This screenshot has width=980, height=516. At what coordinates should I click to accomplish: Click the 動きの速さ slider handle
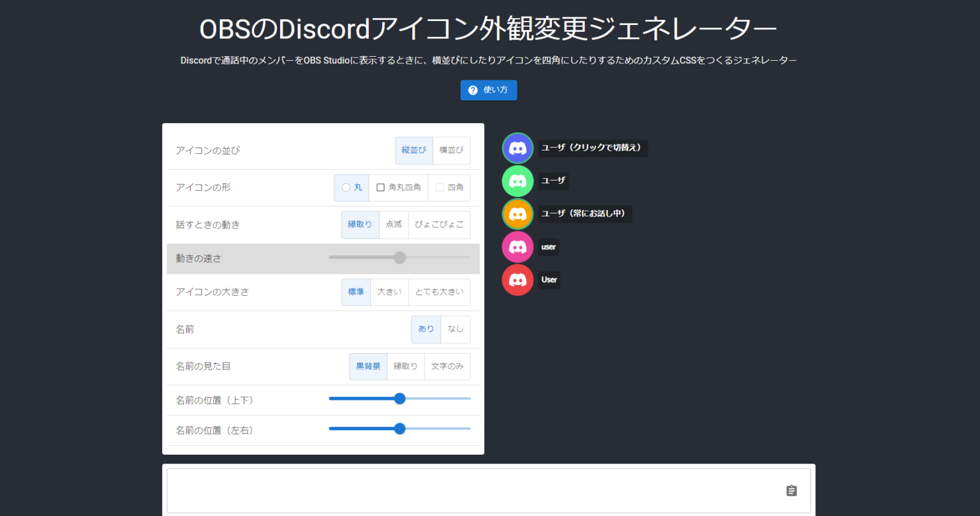click(x=400, y=257)
